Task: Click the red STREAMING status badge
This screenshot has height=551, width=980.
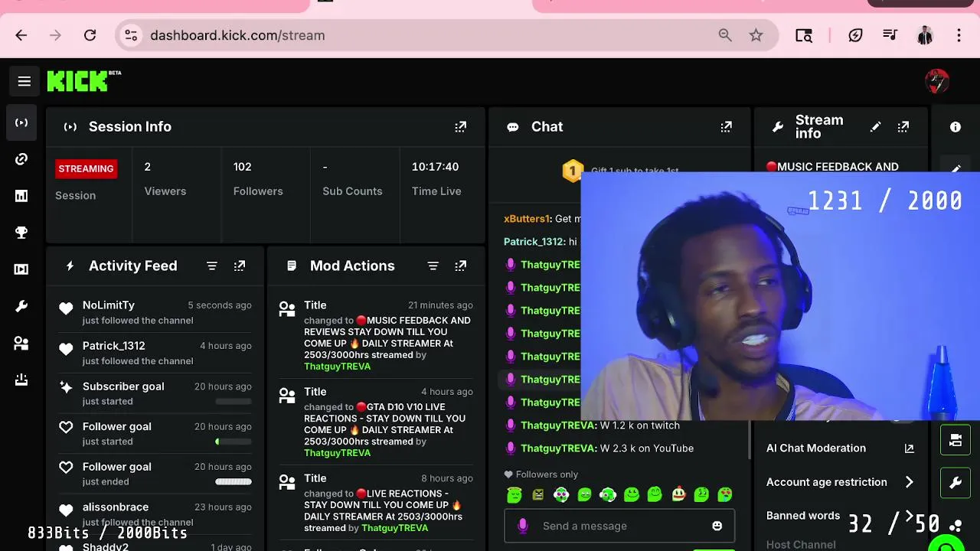Action: [x=86, y=169]
